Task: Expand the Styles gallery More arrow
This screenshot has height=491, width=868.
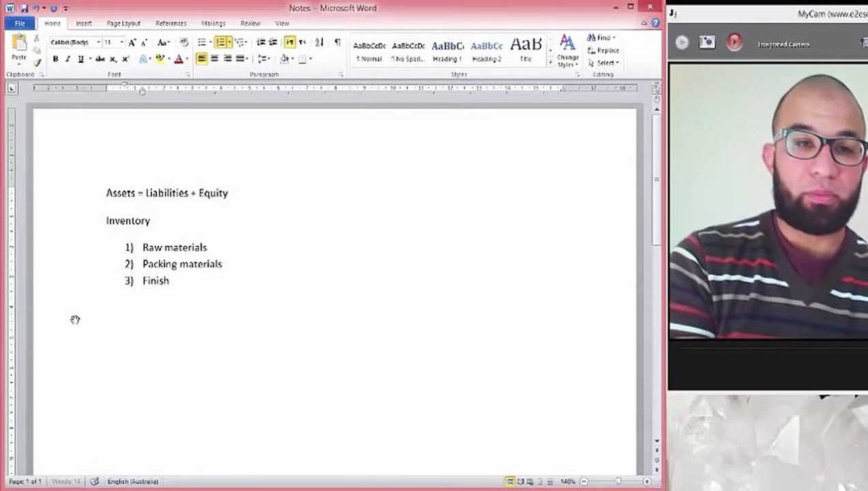Action: pyautogui.click(x=551, y=62)
